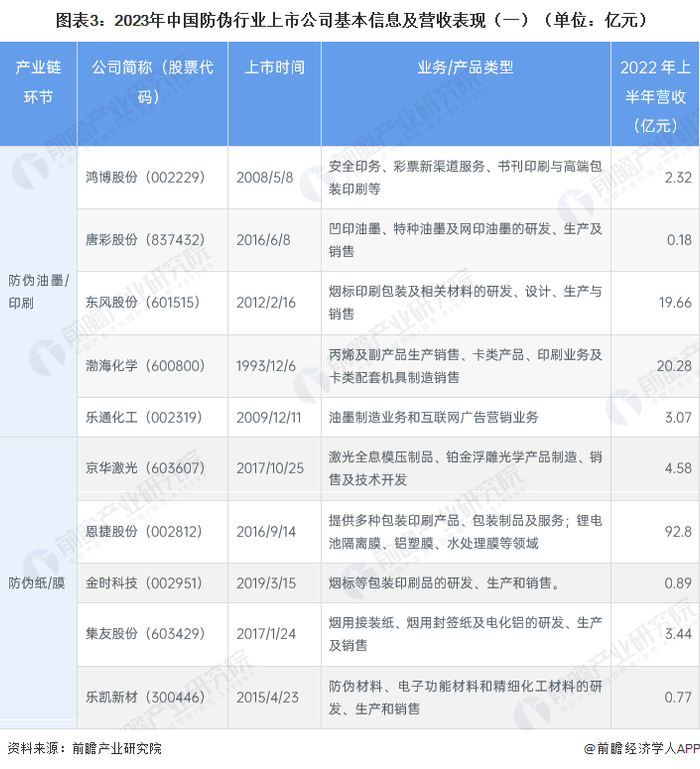
Task: Click revenue value 4.58
Action: click(678, 468)
